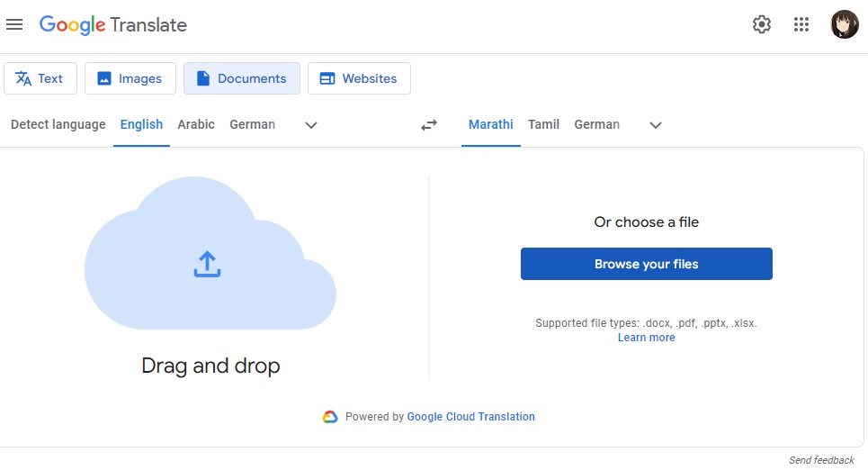Click the 'Or choose a file' heading

pos(647,222)
